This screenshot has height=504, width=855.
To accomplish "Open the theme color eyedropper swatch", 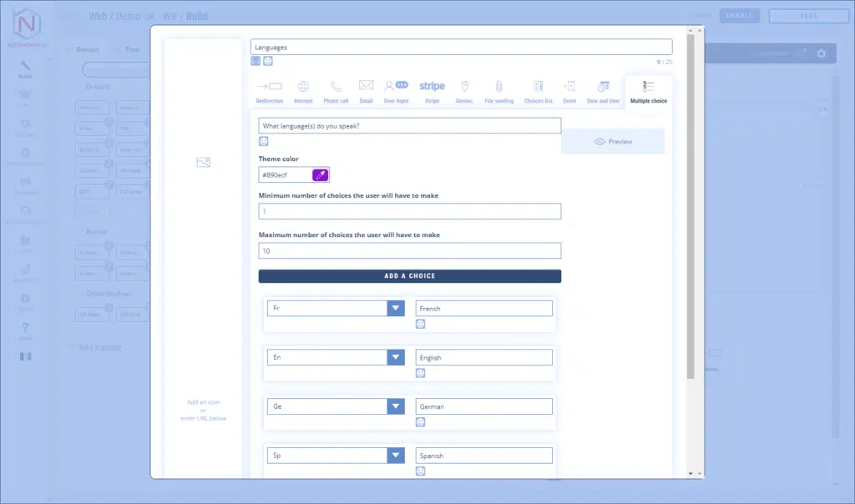I will [321, 175].
